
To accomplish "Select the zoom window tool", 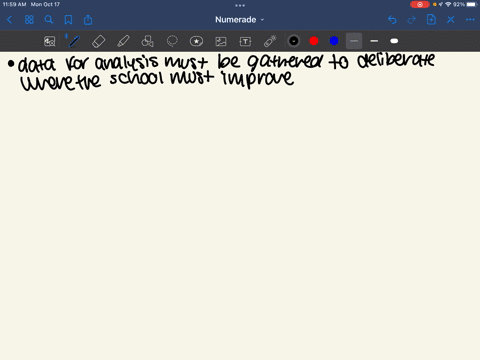I will 50,41.
